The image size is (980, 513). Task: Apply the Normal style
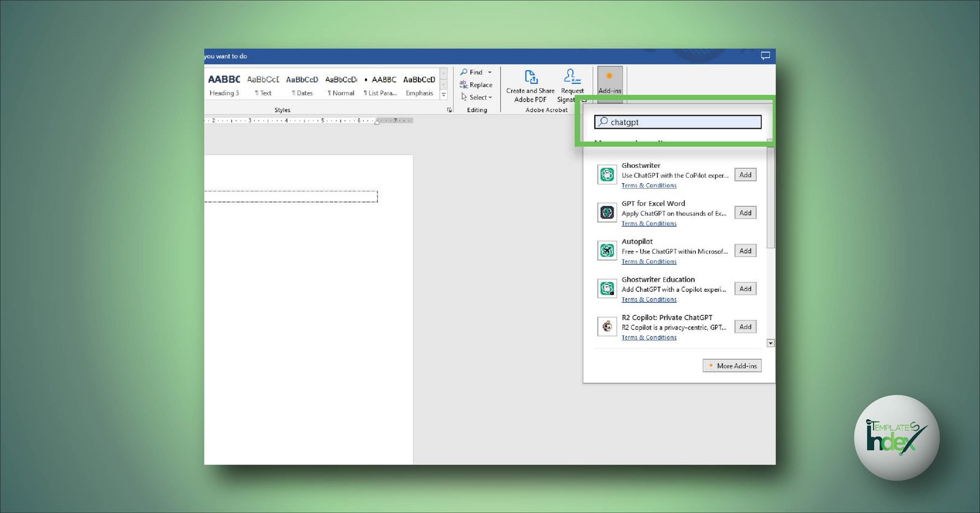(x=341, y=85)
